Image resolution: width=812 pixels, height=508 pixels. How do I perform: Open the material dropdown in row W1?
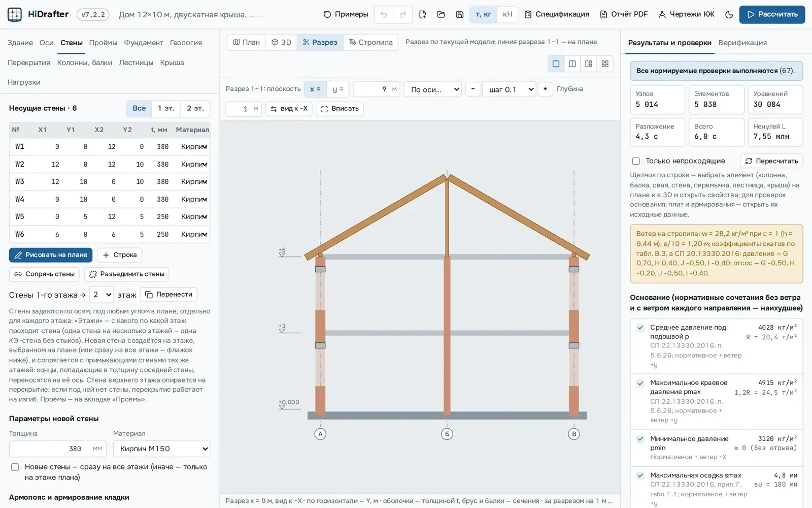point(194,147)
